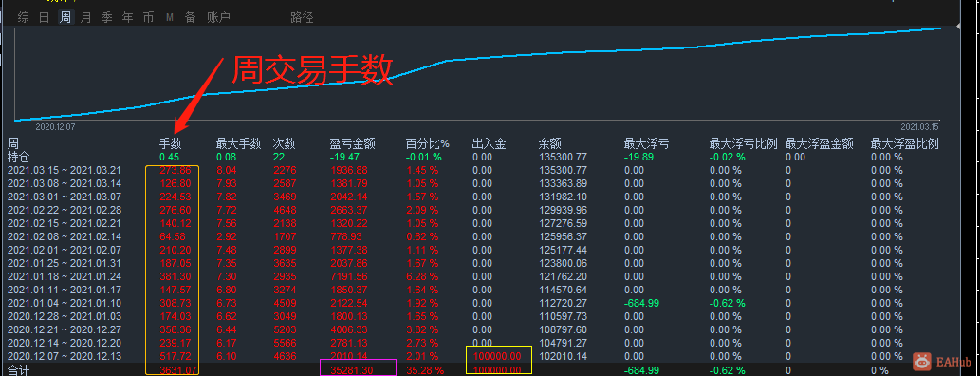Open the 备 notes tab
The image size is (980, 376).
(x=190, y=17)
